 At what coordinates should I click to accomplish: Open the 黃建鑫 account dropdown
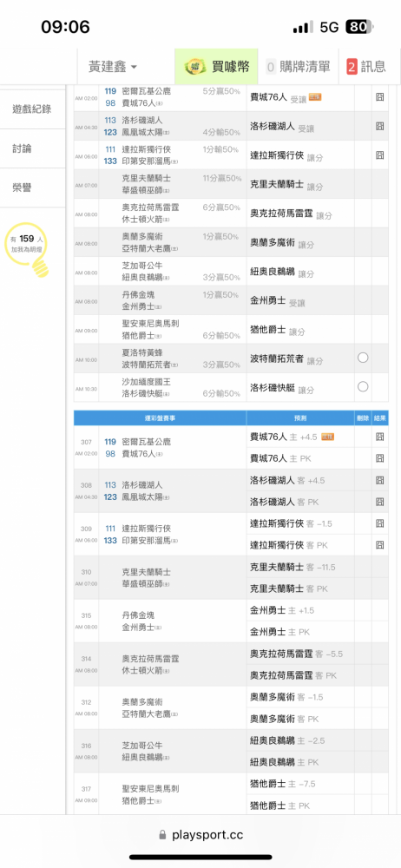(x=113, y=67)
